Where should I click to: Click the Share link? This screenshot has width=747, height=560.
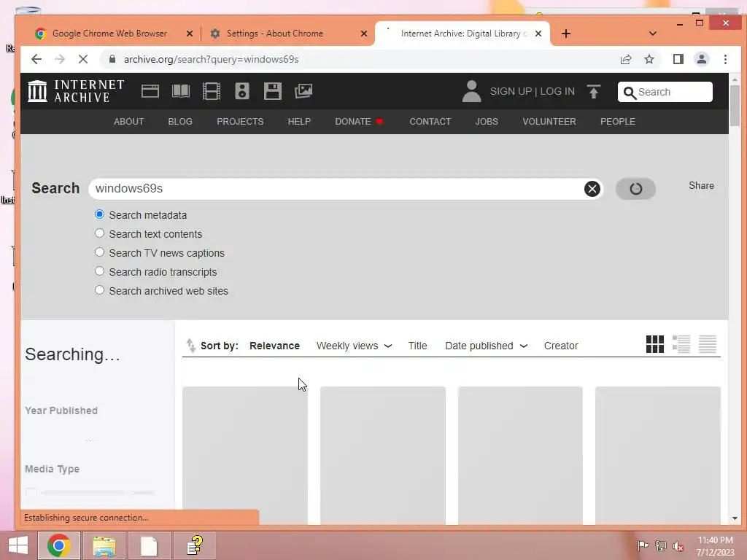pos(701,186)
